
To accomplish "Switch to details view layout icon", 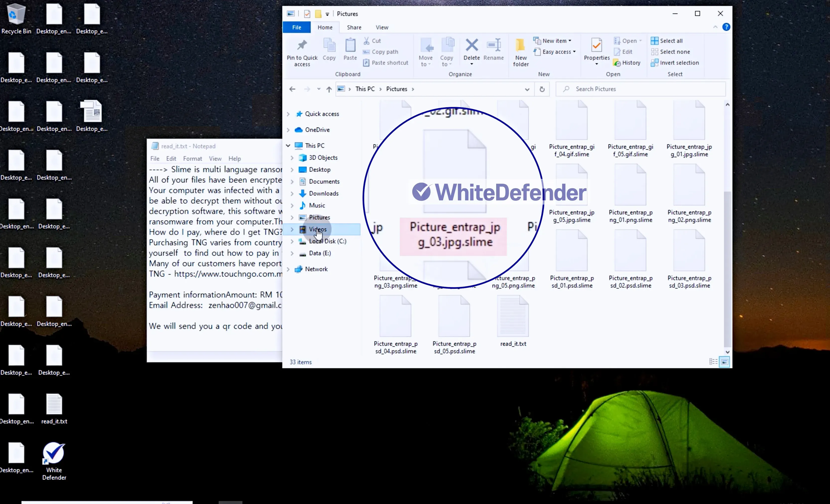I will (713, 362).
